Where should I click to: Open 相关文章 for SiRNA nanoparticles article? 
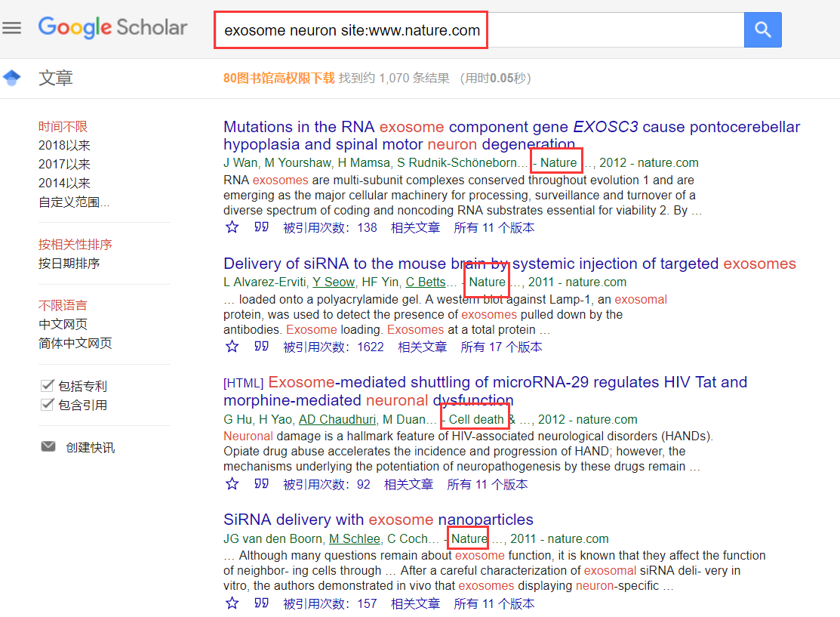pyautogui.click(x=415, y=604)
